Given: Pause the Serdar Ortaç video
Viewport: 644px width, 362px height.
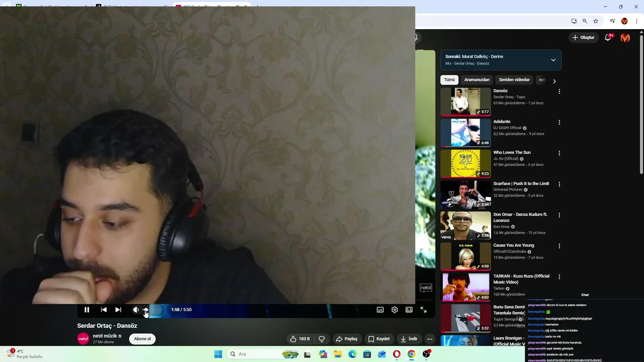Looking at the screenshot, I should pos(87,310).
